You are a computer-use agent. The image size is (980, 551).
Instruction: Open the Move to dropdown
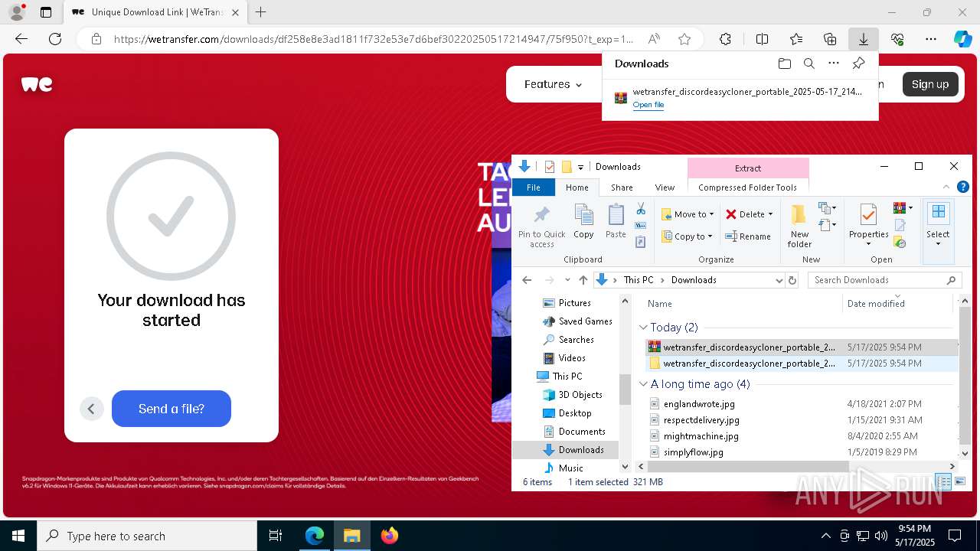pos(688,214)
